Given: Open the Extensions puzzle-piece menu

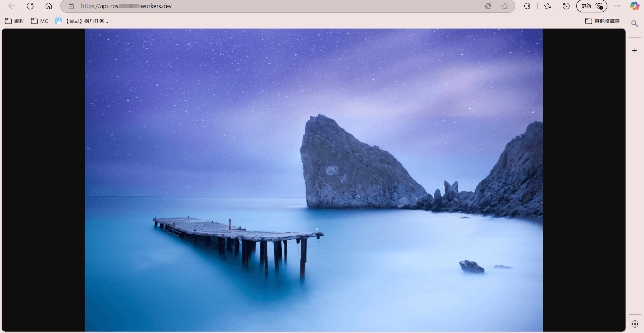Looking at the screenshot, I should coord(527,6).
